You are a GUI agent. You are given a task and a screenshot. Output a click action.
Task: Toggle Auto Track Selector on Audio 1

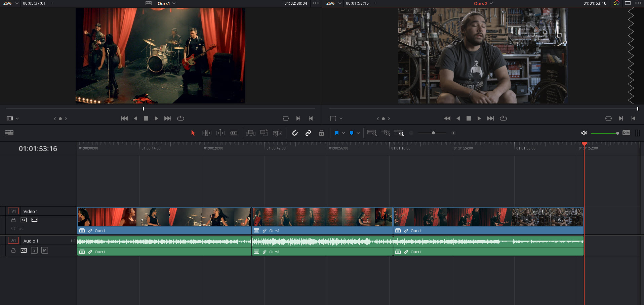(x=24, y=250)
